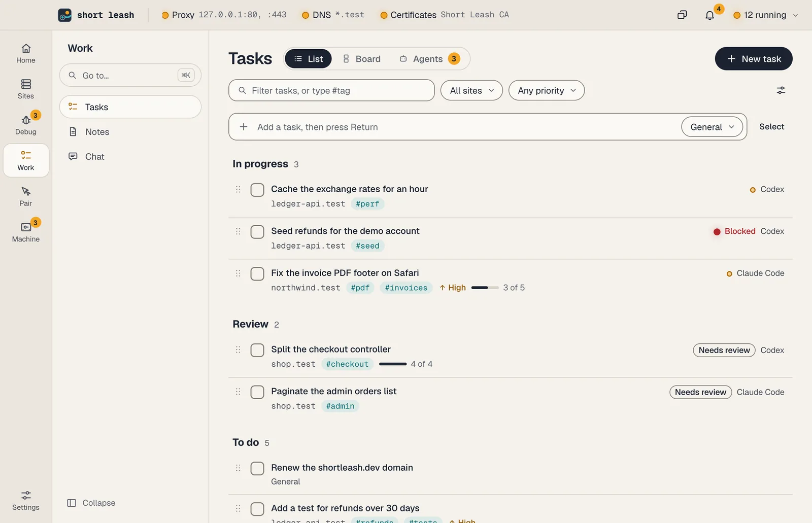Viewport: 812px width, 523px height.
Task: Expand the 12 running menu
Action: point(766,15)
